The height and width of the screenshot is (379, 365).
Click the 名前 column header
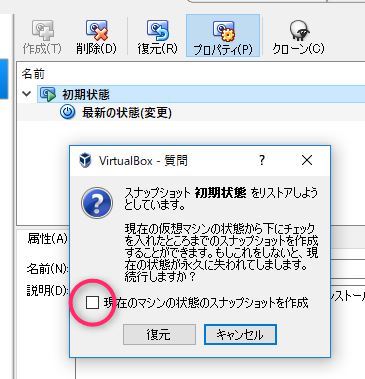33,74
